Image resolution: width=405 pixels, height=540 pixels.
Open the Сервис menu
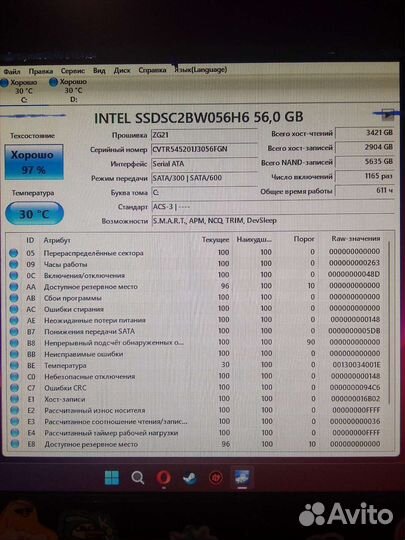(73, 71)
